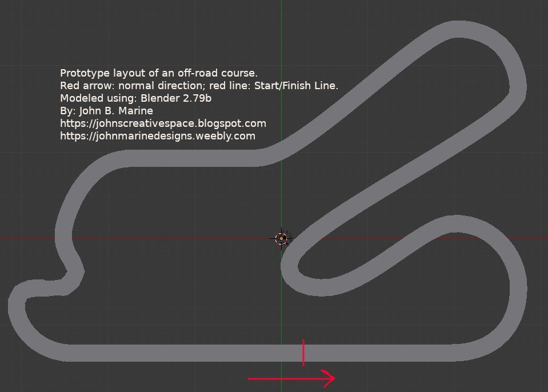Click the 3D cursor at the origin
This screenshot has height=392, width=548.
pyautogui.click(x=281, y=238)
